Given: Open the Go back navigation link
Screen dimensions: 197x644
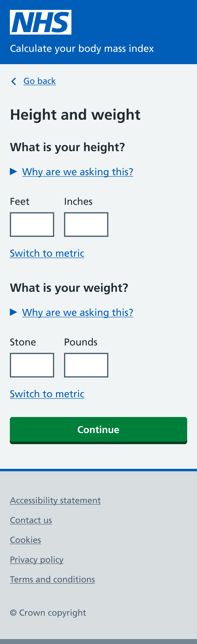Looking at the screenshot, I should tap(39, 81).
